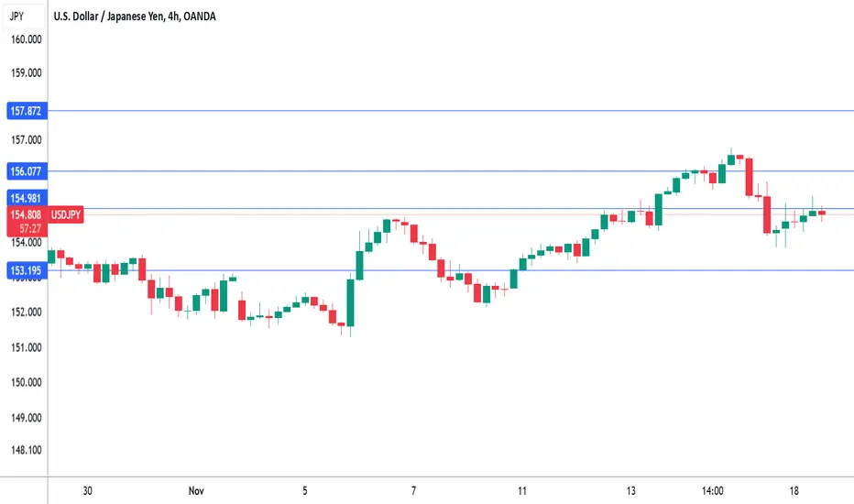Select the 153.195 price level label
854x504 pixels.
27,270
